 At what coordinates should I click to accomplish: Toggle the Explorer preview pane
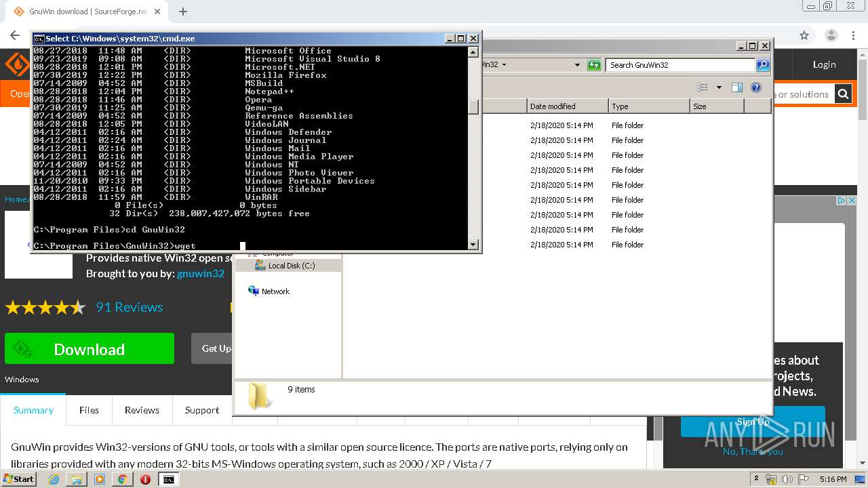coord(737,87)
